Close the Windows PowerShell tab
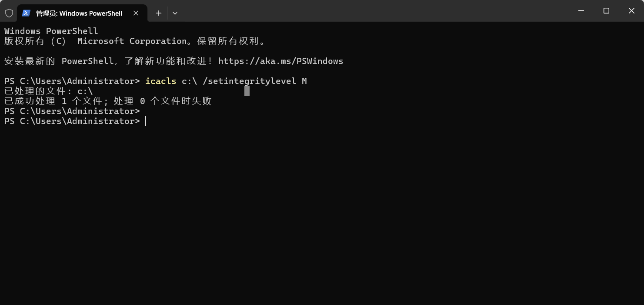 136,13
